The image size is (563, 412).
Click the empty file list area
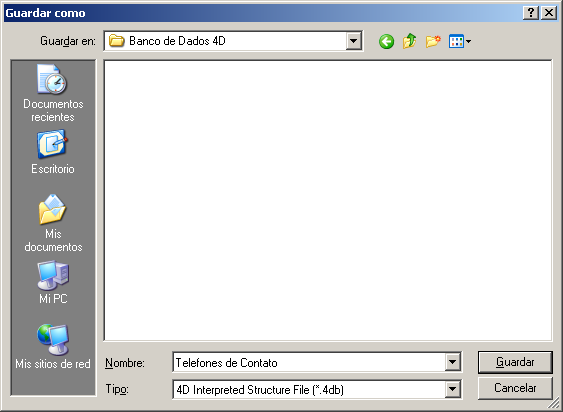pyautogui.click(x=328, y=200)
